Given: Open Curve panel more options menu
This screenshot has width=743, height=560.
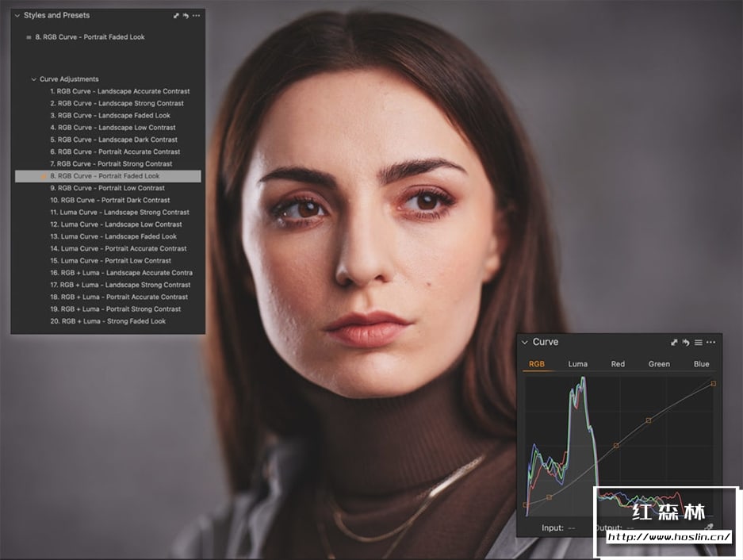Looking at the screenshot, I should pos(710,343).
